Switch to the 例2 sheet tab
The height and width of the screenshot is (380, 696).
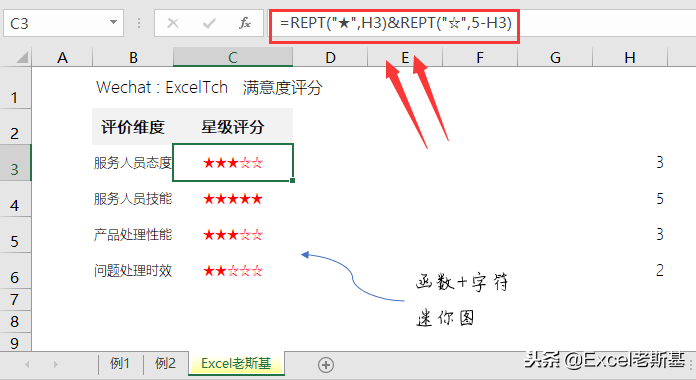click(x=165, y=364)
